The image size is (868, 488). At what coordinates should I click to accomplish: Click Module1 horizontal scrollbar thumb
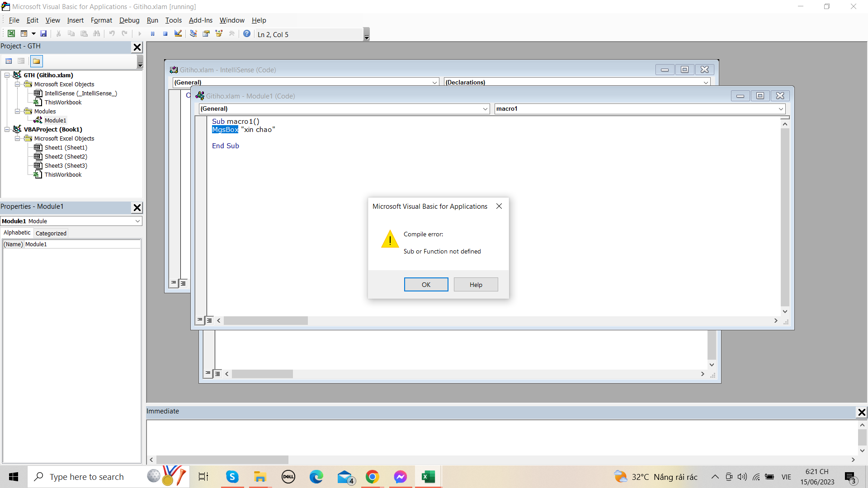266,320
